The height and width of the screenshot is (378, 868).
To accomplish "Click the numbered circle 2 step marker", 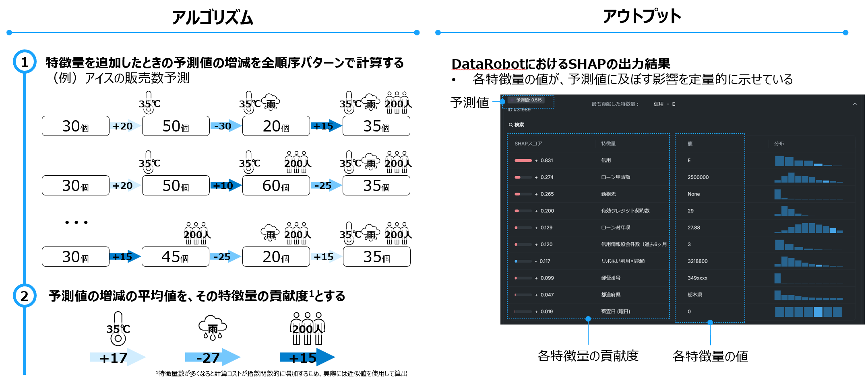I will [x=25, y=296].
